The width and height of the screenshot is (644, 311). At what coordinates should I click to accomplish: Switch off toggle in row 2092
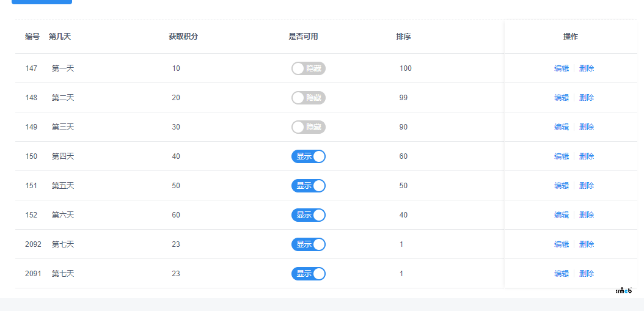[308, 244]
